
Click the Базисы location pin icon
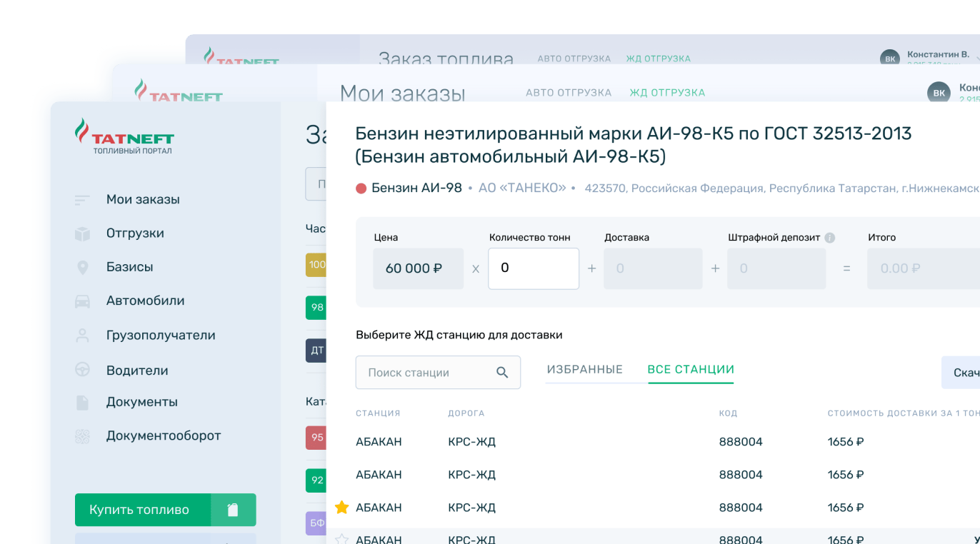[x=82, y=267]
